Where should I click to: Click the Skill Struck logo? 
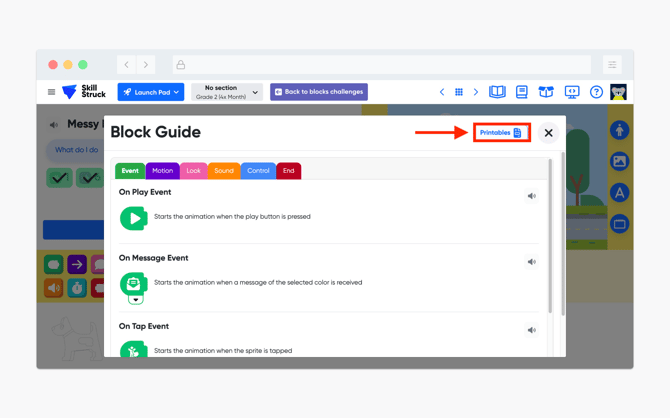pos(84,91)
